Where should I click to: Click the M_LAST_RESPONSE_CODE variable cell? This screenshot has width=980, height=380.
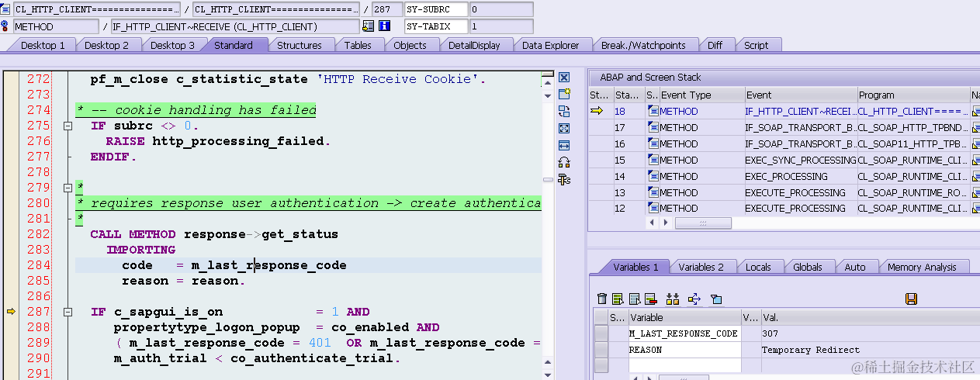pos(684,333)
